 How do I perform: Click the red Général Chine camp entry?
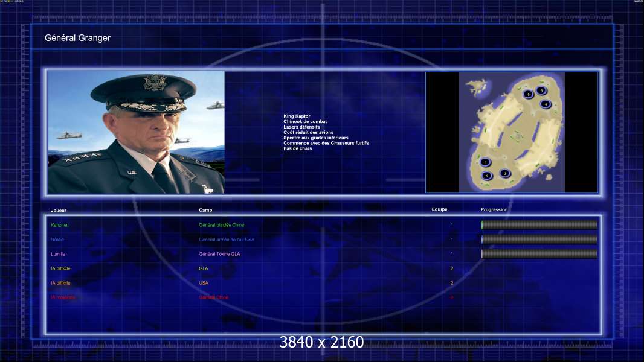214,297
